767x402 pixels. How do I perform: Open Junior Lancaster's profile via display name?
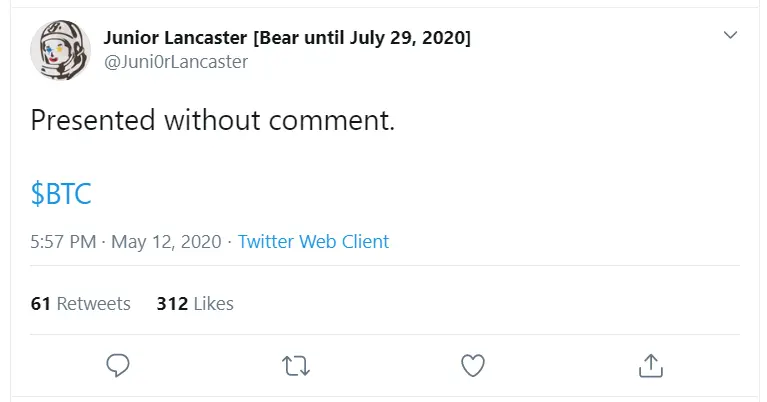tap(175, 38)
